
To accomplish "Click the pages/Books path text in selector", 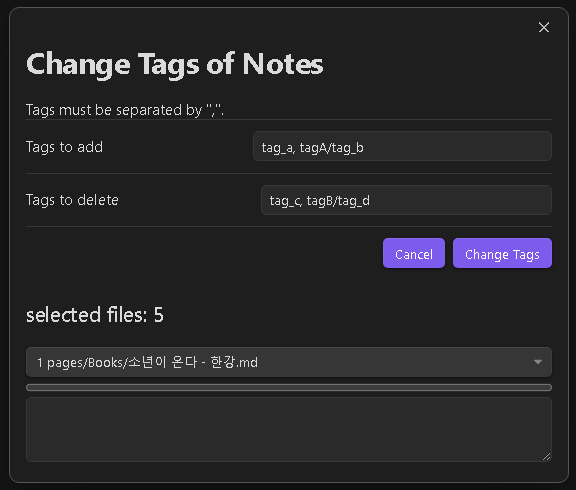I will coord(87,363).
